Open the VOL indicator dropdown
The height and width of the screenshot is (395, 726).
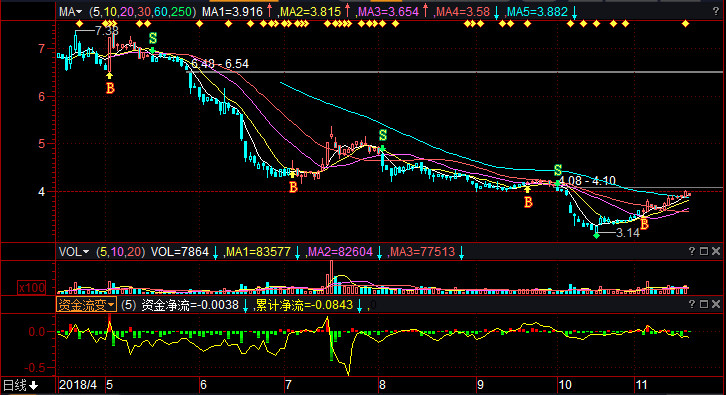click(74, 252)
